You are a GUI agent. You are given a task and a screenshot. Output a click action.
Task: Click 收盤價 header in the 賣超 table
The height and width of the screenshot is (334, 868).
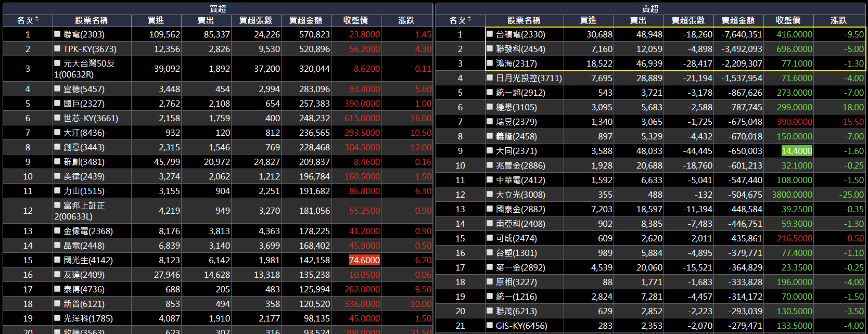point(788,20)
